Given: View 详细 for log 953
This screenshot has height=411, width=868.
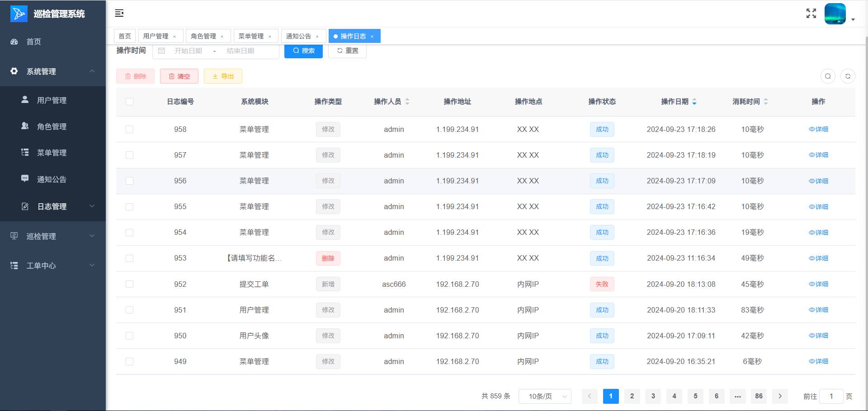Looking at the screenshot, I should 818,258.
